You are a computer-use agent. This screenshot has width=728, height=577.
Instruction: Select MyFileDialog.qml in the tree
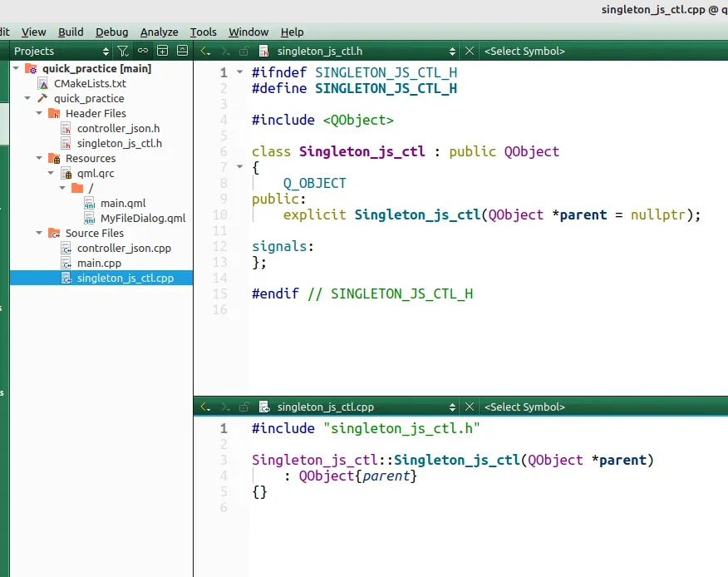143,219
